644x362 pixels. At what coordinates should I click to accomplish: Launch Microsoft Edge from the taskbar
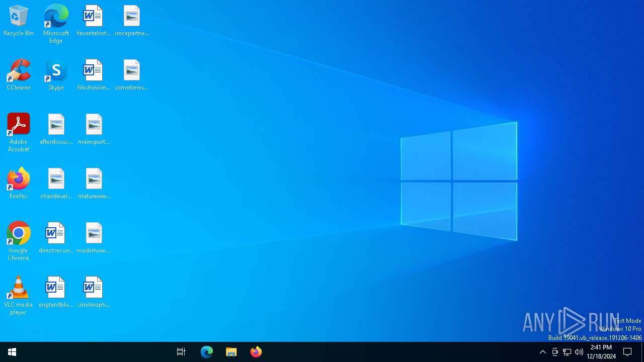[207, 352]
